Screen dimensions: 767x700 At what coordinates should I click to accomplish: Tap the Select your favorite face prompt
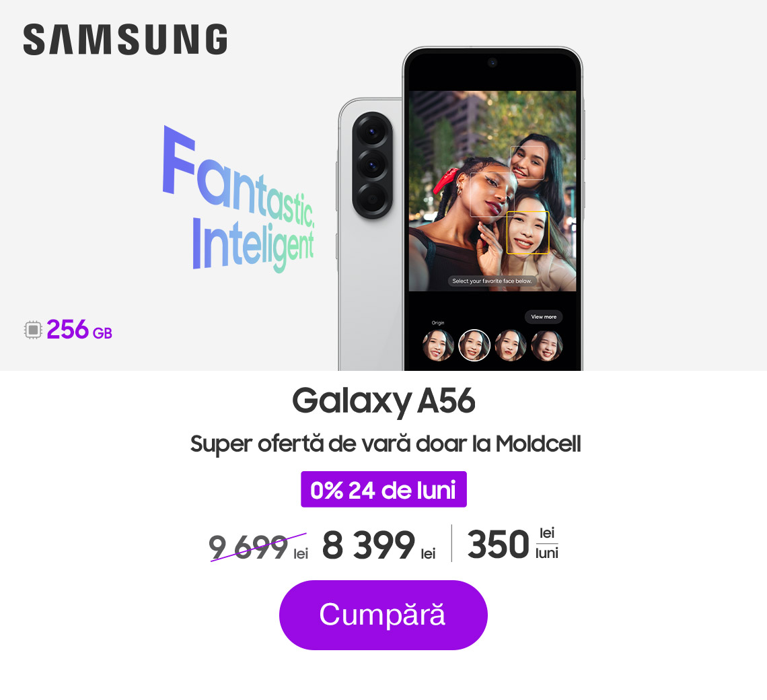pyautogui.click(x=492, y=281)
